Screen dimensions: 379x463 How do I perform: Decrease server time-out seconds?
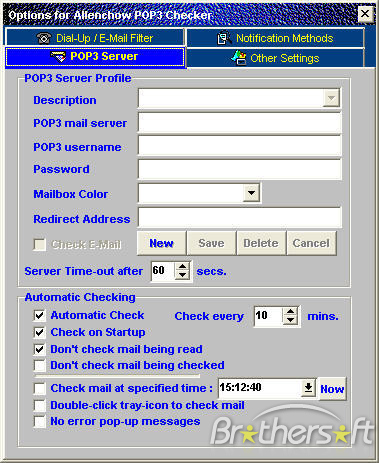(182, 275)
